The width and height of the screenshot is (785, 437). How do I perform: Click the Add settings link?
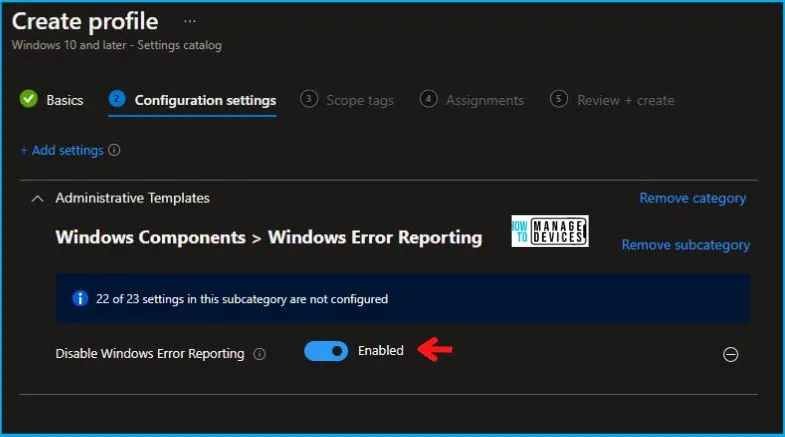[x=62, y=150]
